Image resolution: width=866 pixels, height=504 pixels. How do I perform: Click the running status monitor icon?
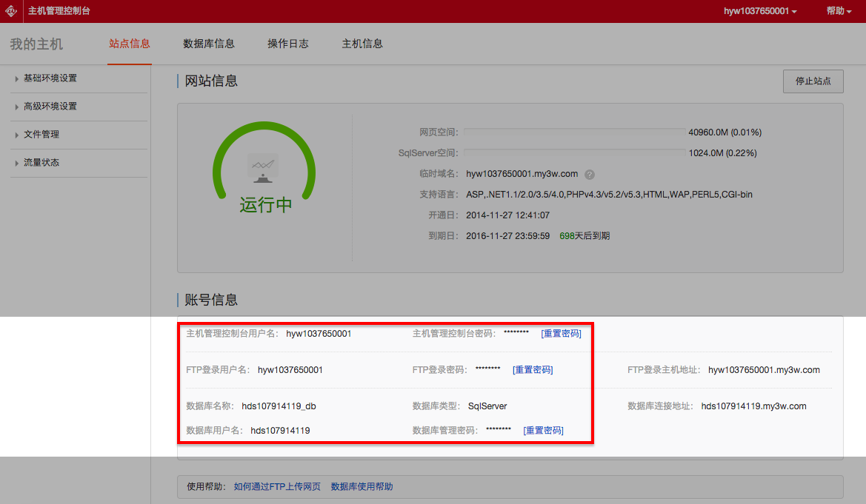point(263,169)
